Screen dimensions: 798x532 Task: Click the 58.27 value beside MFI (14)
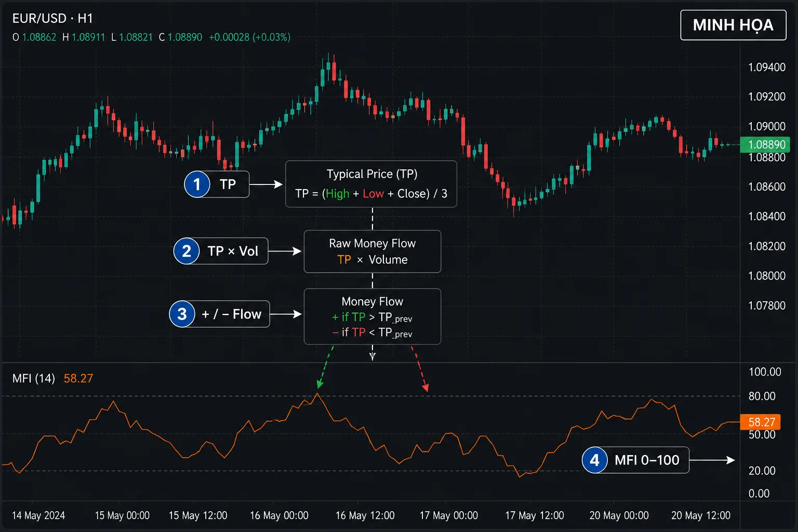coord(78,378)
